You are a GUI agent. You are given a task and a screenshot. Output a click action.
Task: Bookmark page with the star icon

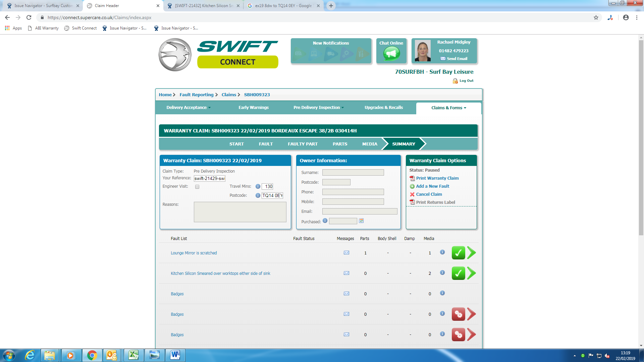coord(596,17)
